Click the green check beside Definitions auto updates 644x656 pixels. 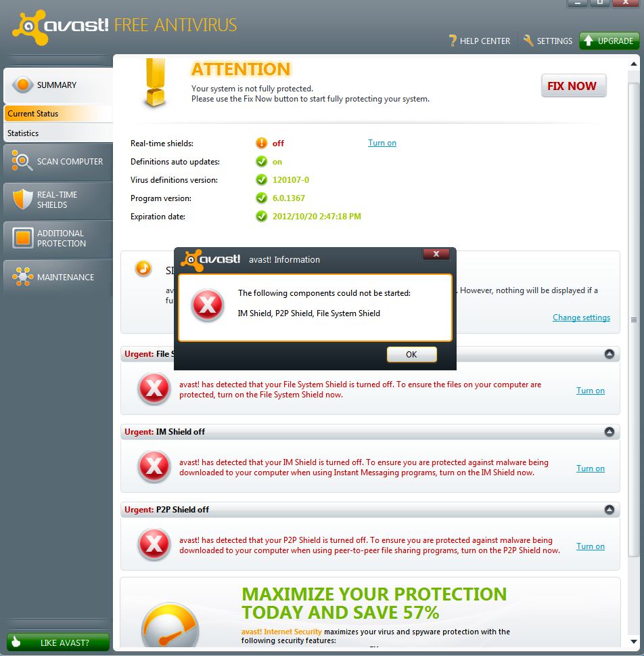pyautogui.click(x=261, y=162)
